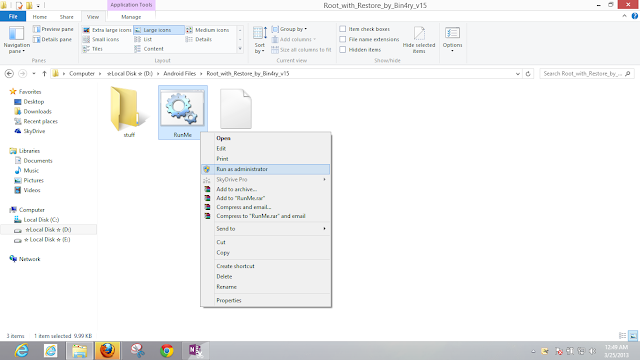640x360 pixels.
Task: Open Network in the navigation pane
Action: 29,259
